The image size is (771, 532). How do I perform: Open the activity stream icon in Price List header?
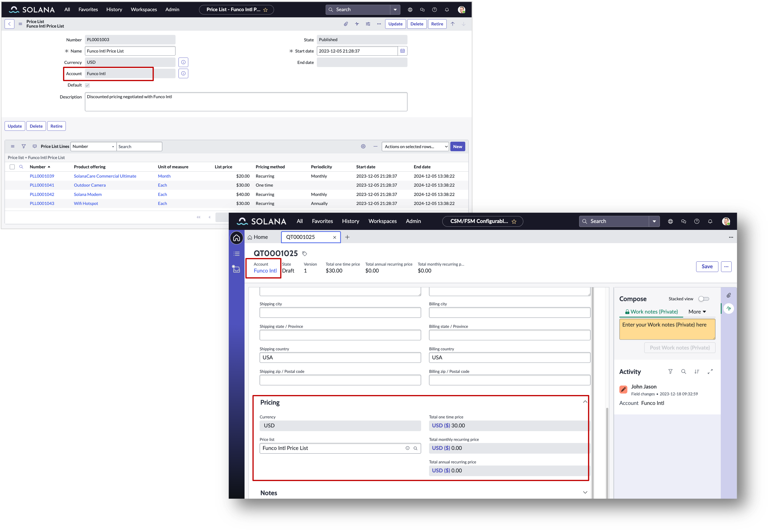[357, 24]
